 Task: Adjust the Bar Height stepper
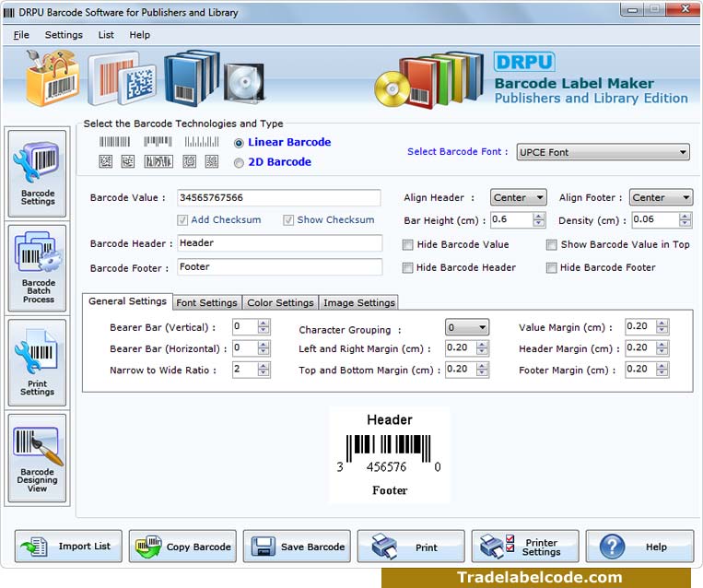539,219
